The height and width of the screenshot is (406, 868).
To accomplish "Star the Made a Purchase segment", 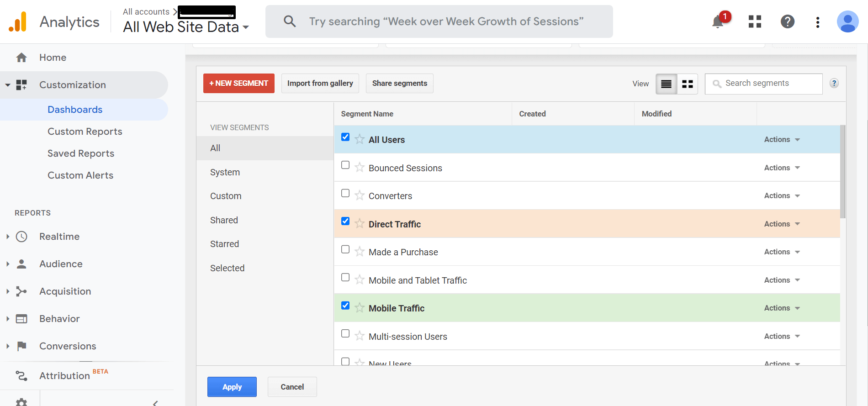I will pos(360,252).
